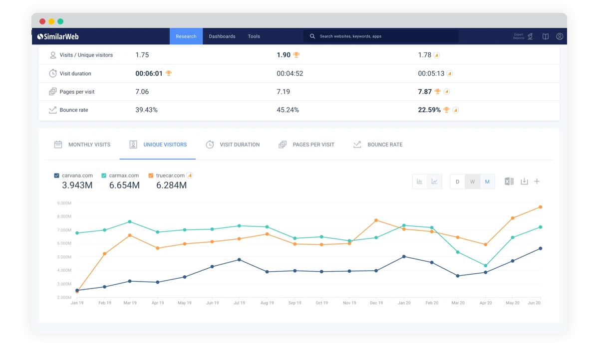Open the Pages Per Visit tab
Screen dimensions: 599x364
(306, 145)
